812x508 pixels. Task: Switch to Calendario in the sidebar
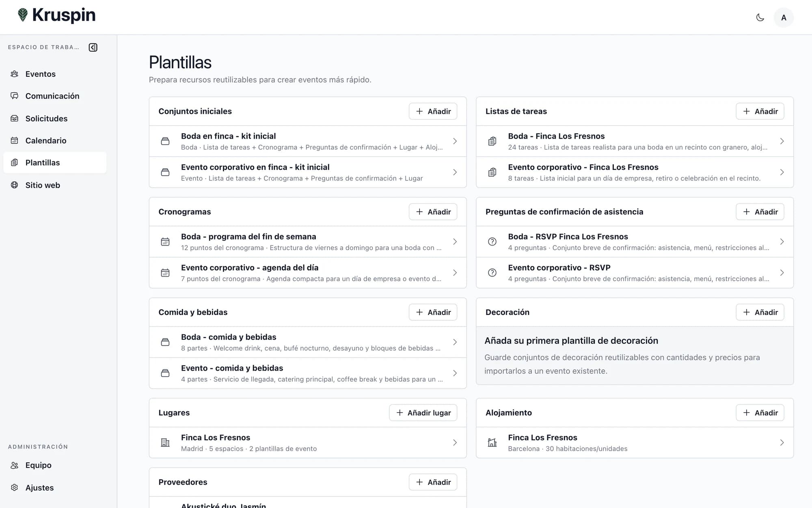[x=55, y=140]
